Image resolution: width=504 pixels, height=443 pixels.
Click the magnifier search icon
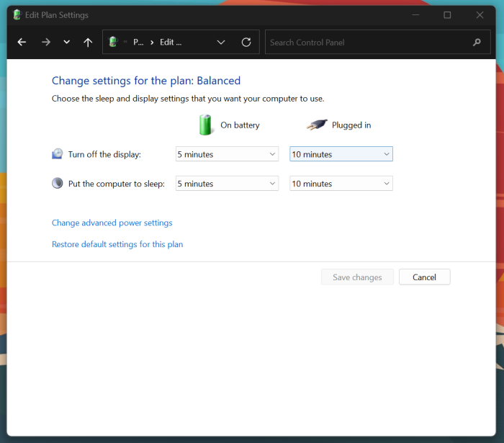click(x=477, y=42)
